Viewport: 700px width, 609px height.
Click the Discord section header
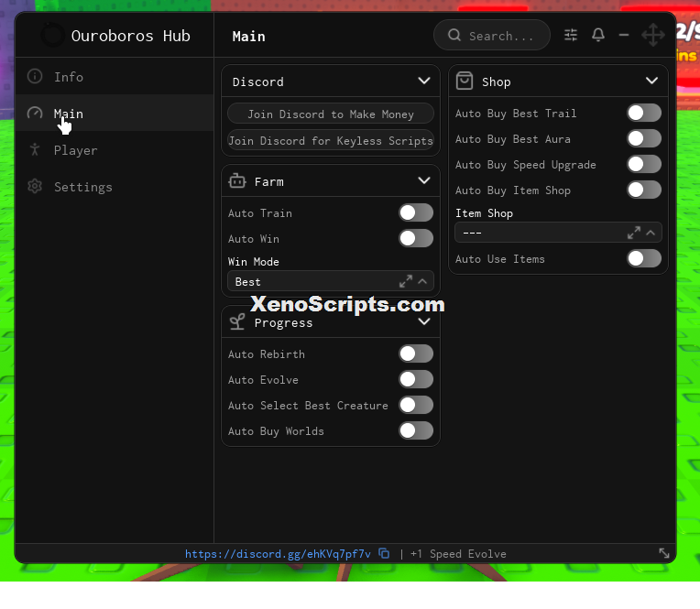(x=331, y=82)
